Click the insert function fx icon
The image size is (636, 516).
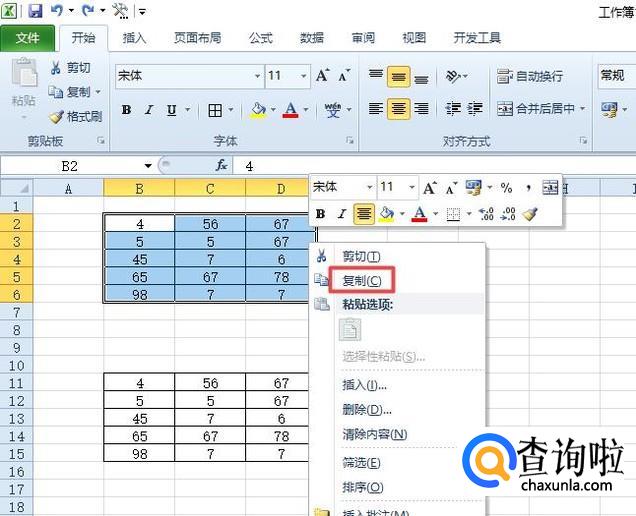[x=221, y=165]
